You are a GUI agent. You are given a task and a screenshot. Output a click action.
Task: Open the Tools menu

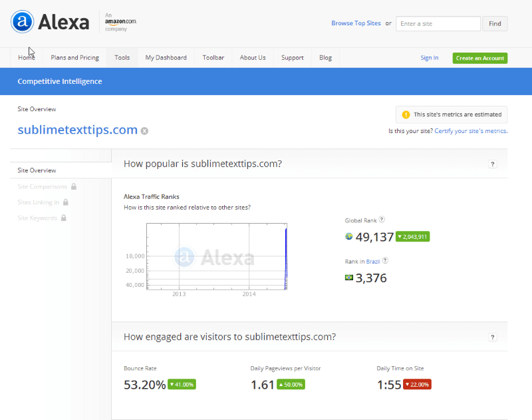click(x=122, y=58)
